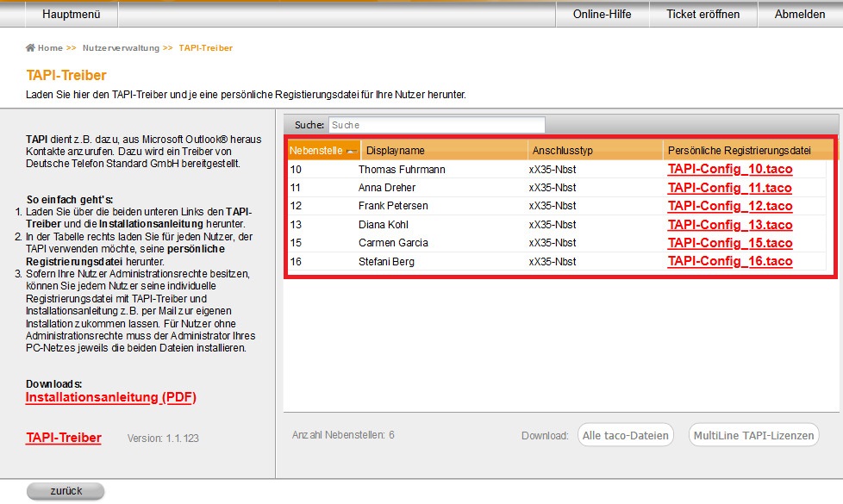Download TAPI-Config_11.taco file

(730, 188)
